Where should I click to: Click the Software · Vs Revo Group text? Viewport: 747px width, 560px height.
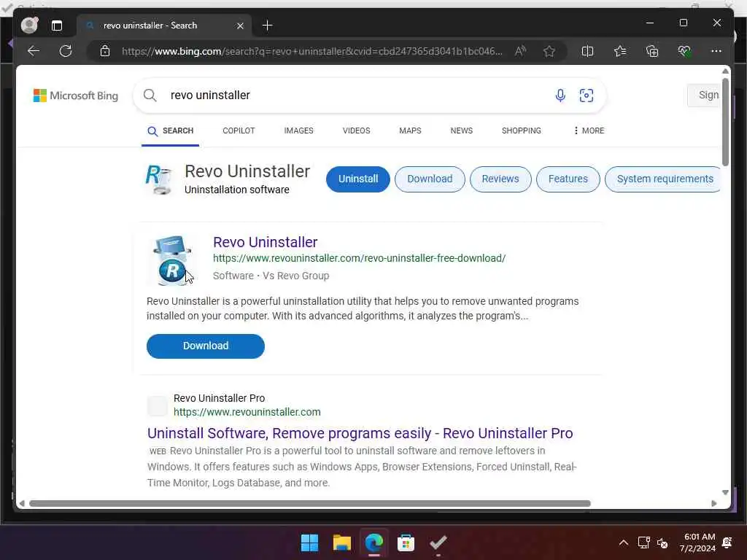point(271,276)
